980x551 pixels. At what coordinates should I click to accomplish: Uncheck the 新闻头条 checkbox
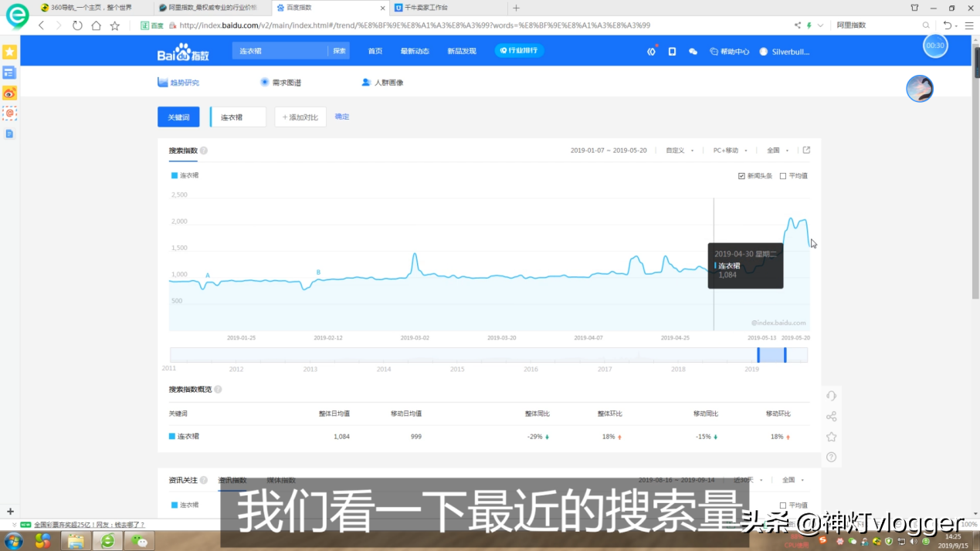(741, 176)
